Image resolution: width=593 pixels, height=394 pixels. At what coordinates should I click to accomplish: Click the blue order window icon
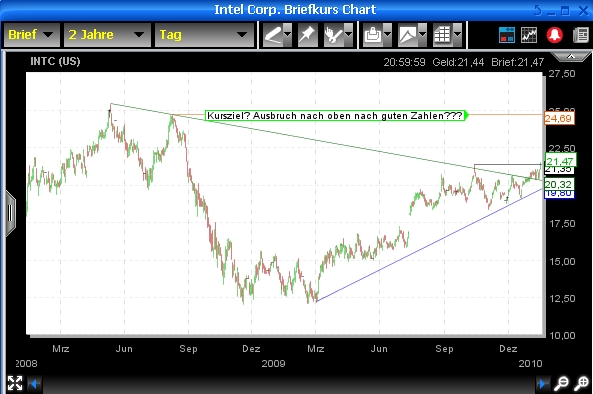coord(507,35)
